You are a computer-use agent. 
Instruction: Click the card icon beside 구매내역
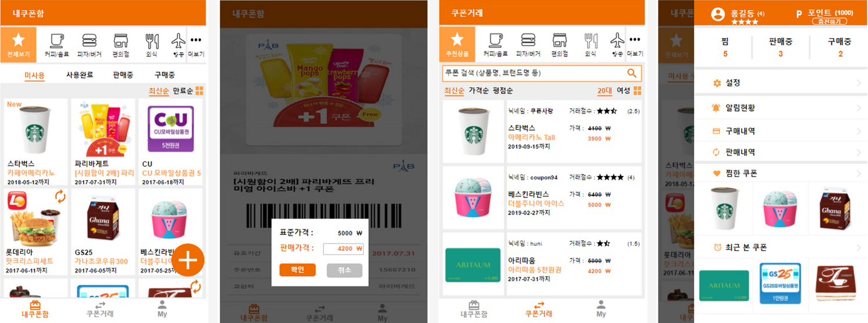(716, 131)
